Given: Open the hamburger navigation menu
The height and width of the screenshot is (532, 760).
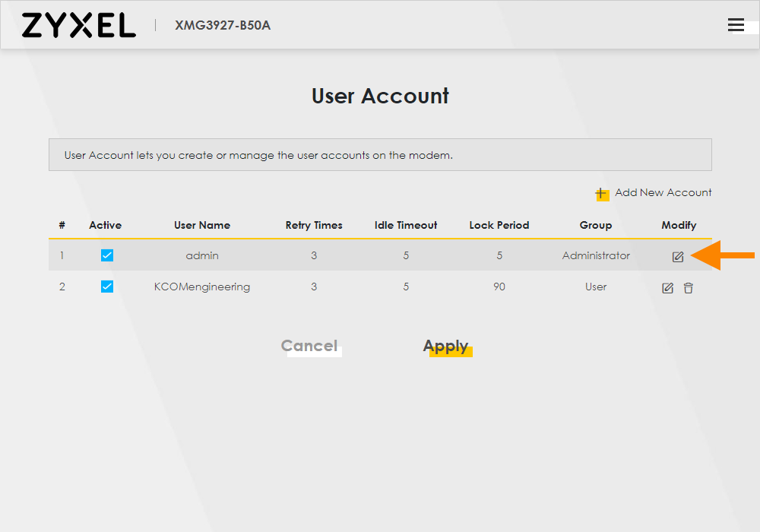Looking at the screenshot, I should [x=736, y=24].
